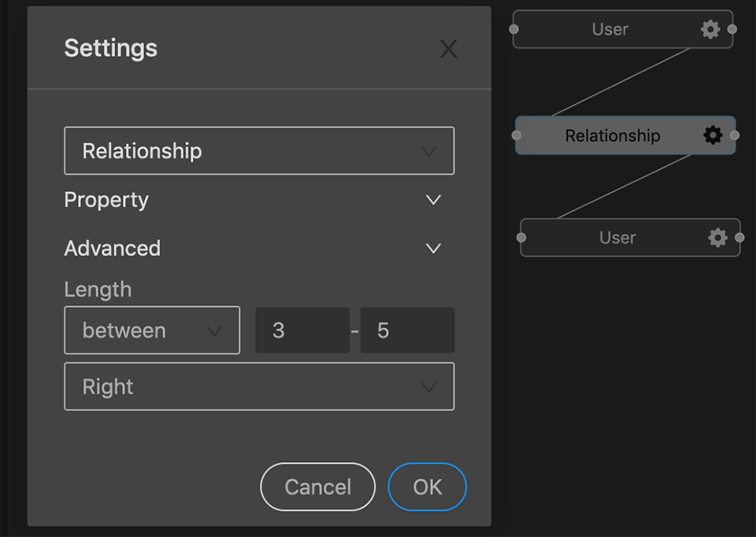Open the 'between' length operator dropdown
756x537 pixels.
pyautogui.click(x=152, y=331)
